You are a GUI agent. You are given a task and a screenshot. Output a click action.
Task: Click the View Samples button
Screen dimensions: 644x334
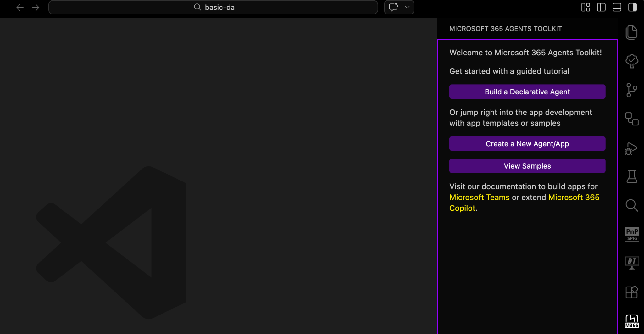pos(527,166)
